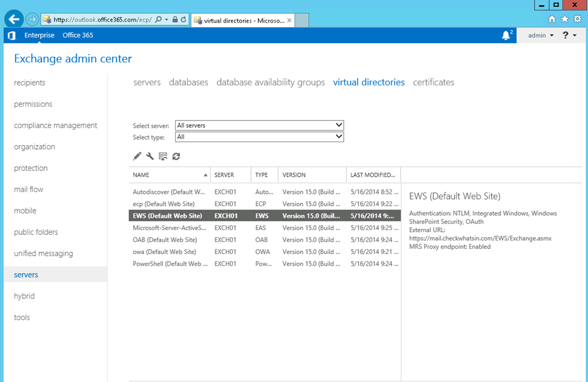Select servers in the left sidebar

point(56,275)
